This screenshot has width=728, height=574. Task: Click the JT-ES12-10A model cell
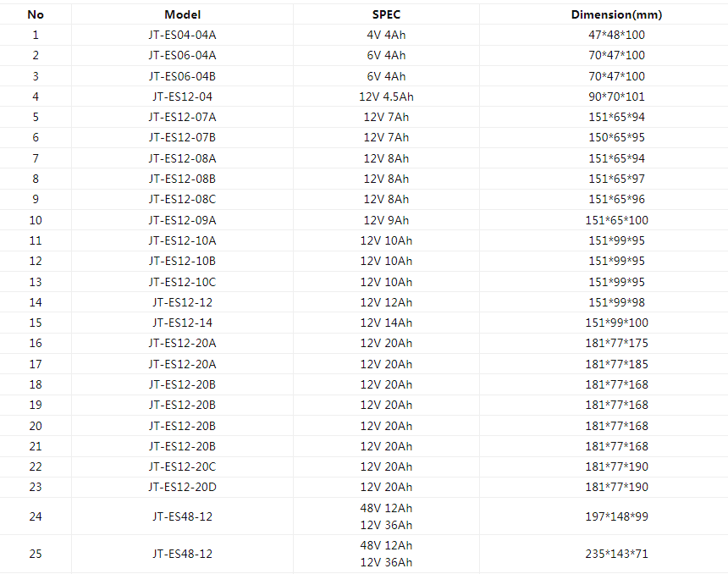pos(182,240)
